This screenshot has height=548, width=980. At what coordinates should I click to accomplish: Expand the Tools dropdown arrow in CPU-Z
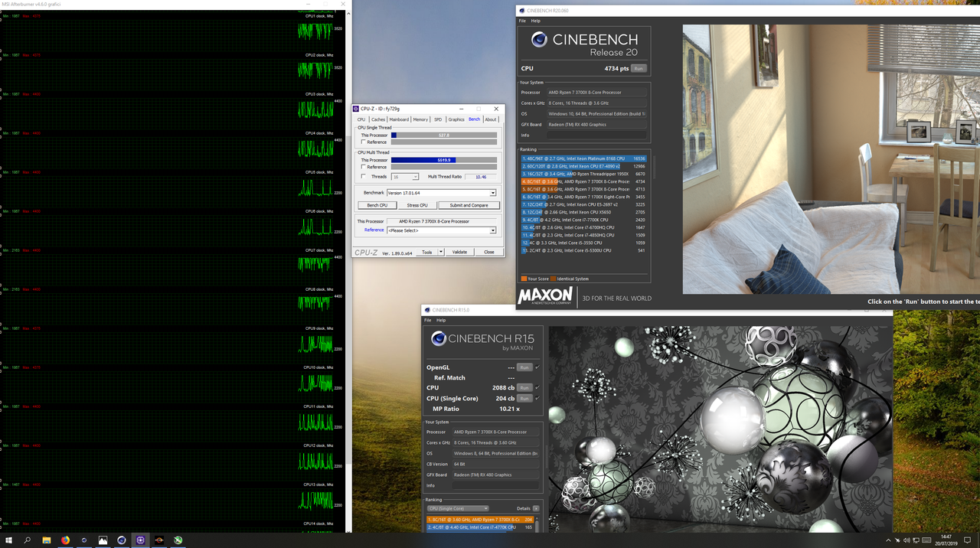(441, 252)
